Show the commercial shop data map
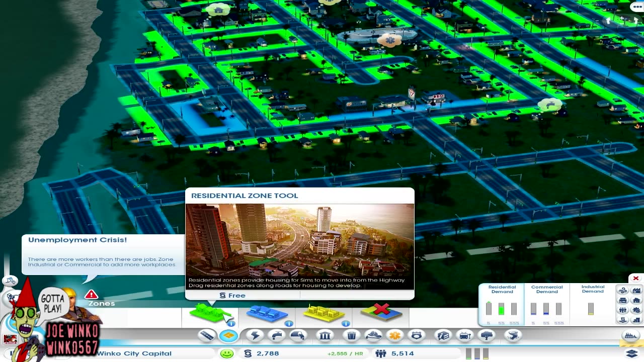The height and width of the screenshot is (362, 644). pyautogui.click(x=623, y=300)
